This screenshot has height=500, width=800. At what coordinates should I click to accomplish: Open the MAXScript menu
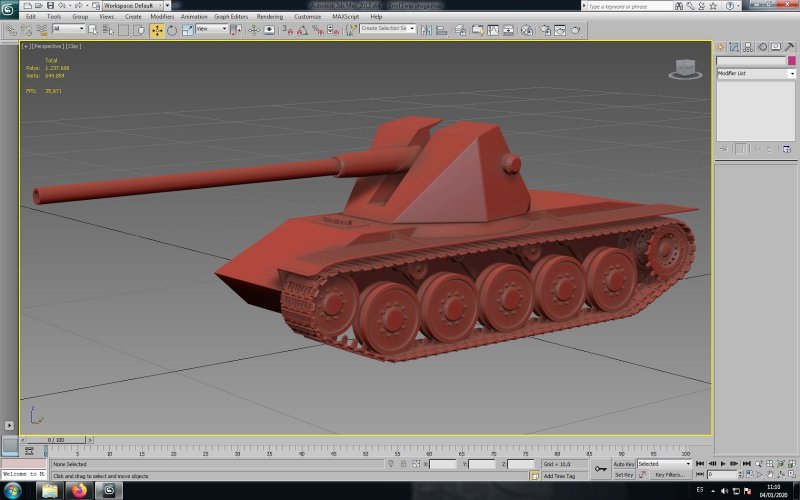[x=345, y=16]
